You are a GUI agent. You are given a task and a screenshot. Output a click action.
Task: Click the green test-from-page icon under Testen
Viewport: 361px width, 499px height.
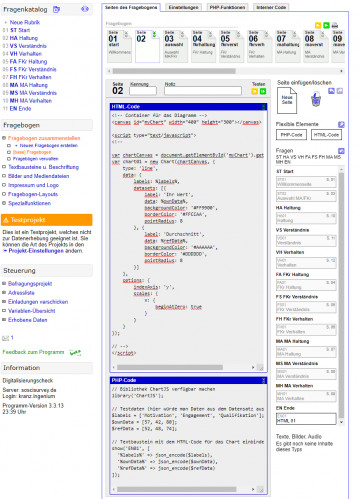263,91
